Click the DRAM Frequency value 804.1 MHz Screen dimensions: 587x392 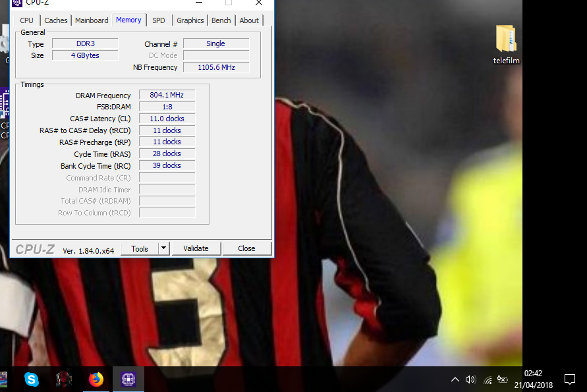pyautogui.click(x=167, y=95)
